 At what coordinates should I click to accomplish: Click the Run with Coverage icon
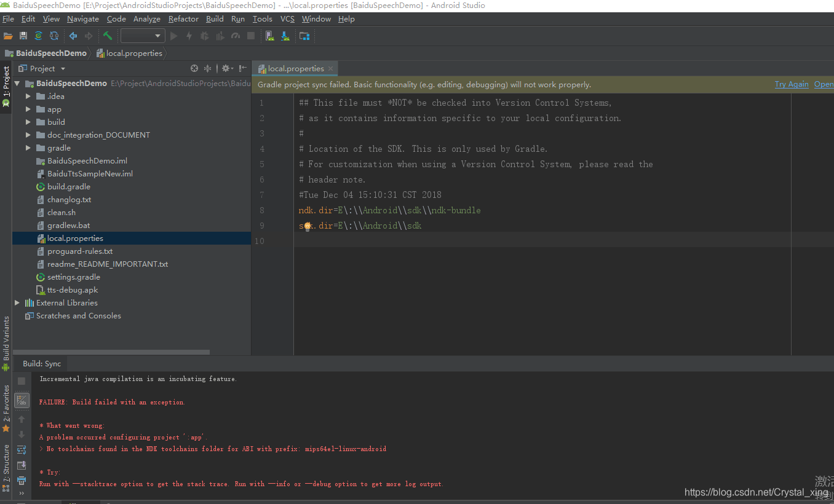click(x=220, y=36)
